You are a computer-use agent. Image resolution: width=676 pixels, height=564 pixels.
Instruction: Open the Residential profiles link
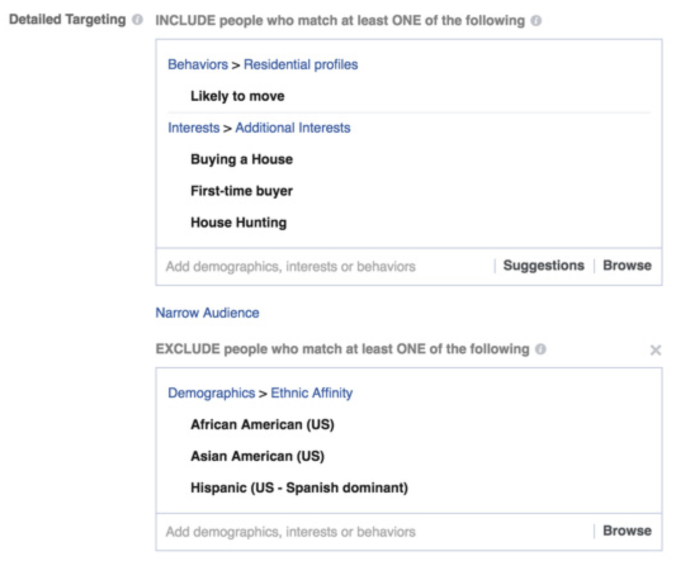pyautogui.click(x=300, y=65)
